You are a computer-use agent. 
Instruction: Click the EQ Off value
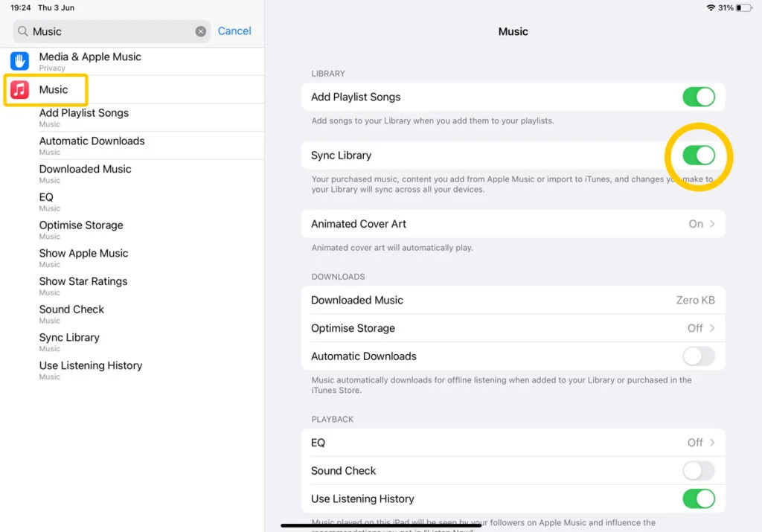coord(695,443)
